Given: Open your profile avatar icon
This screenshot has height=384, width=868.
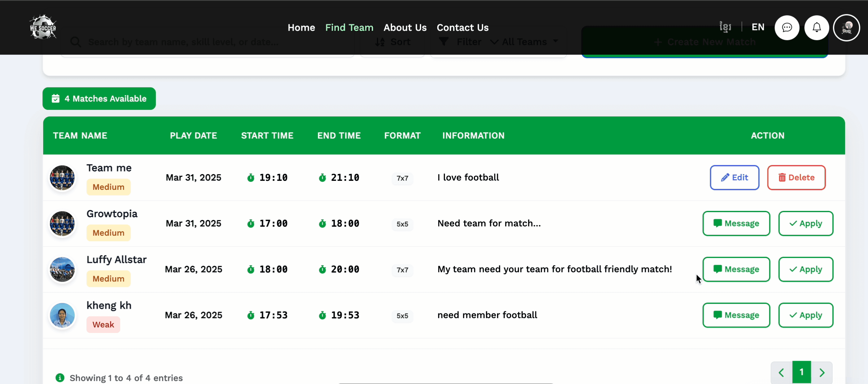Looking at the screenshot, I should pyautogui.click(x=847, y=27).
